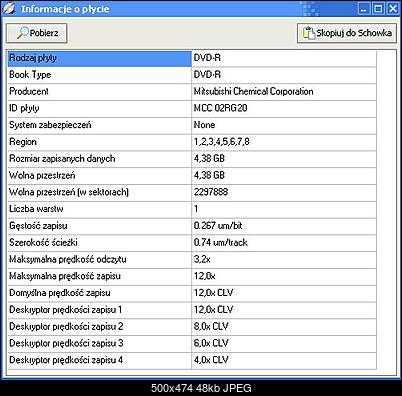Click Skopiuj do Schowka button
Image resolution: width=402 pixels, height=396 pixels.
(x=347, y=33)
